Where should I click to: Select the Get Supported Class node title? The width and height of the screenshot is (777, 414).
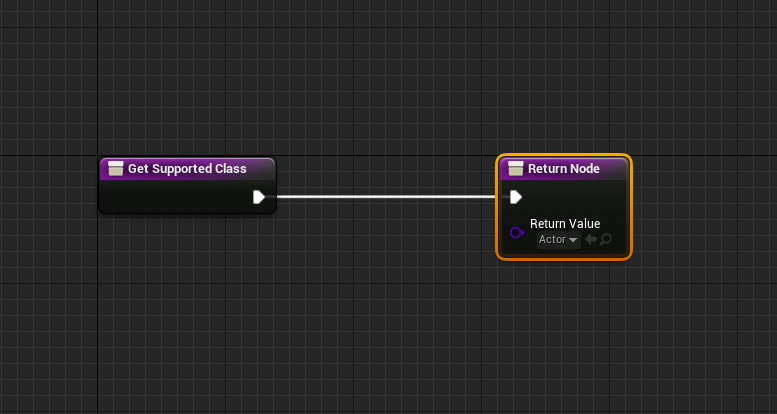187,169
